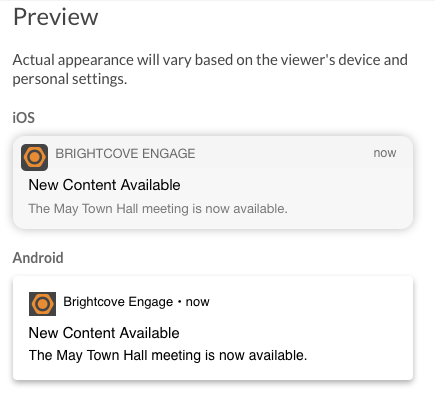Click the Brightcove Engage icon in iOS preview
The width and height of the screenshot is (435, 398).
pyautogui.click(x=34, y=157)
